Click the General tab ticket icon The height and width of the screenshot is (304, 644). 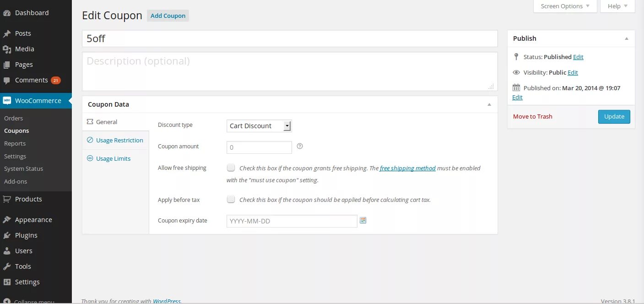coord(90,122)
